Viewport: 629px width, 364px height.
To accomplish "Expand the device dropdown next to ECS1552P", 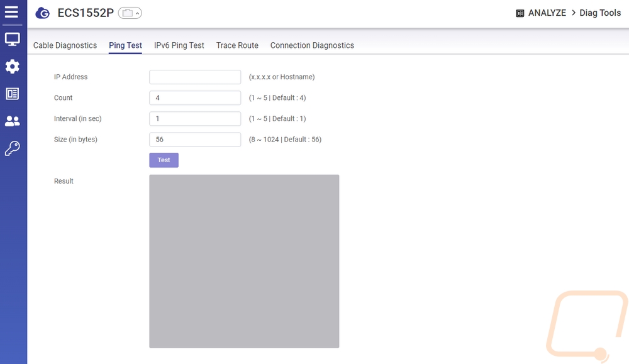I will (x=130, y=13).
